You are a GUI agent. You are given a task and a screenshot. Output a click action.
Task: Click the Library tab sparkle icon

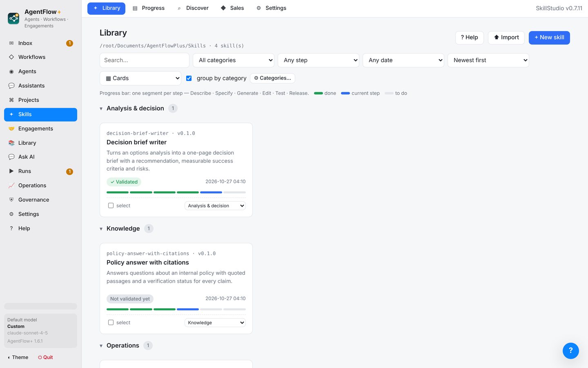pyautogui.click(x=96, y=8)
